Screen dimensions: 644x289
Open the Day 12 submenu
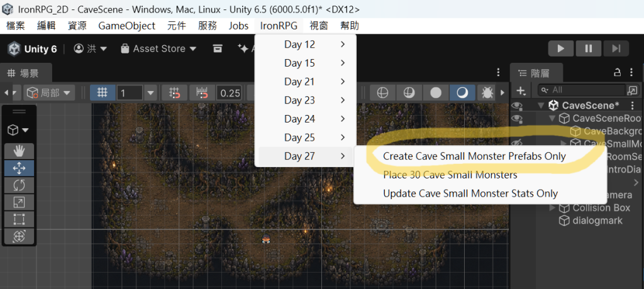[305, 45]
